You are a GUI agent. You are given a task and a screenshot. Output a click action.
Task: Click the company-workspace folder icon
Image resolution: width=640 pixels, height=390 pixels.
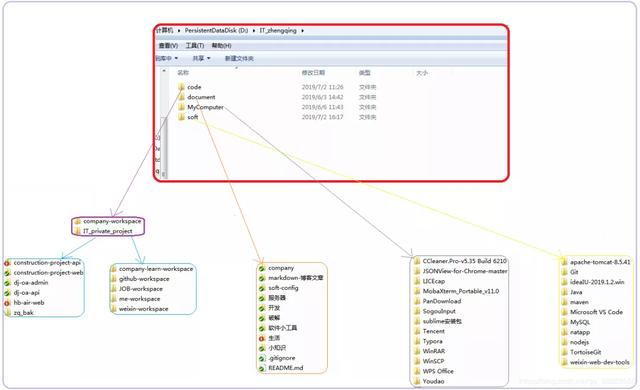78,221
